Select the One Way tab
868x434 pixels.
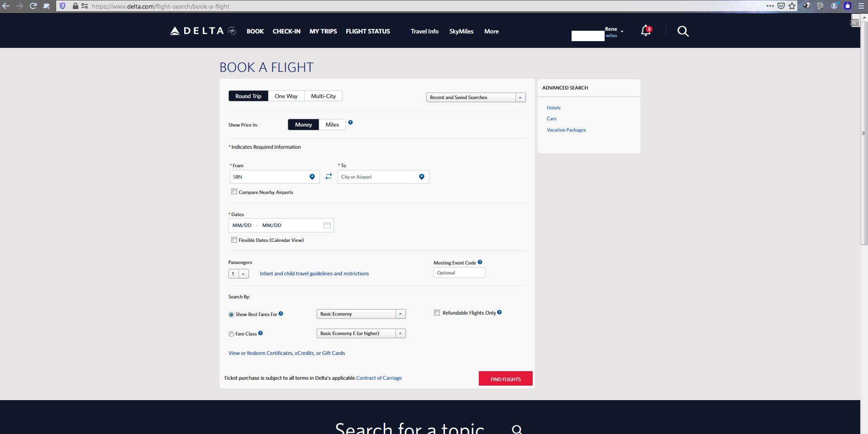tap(286, 96)
